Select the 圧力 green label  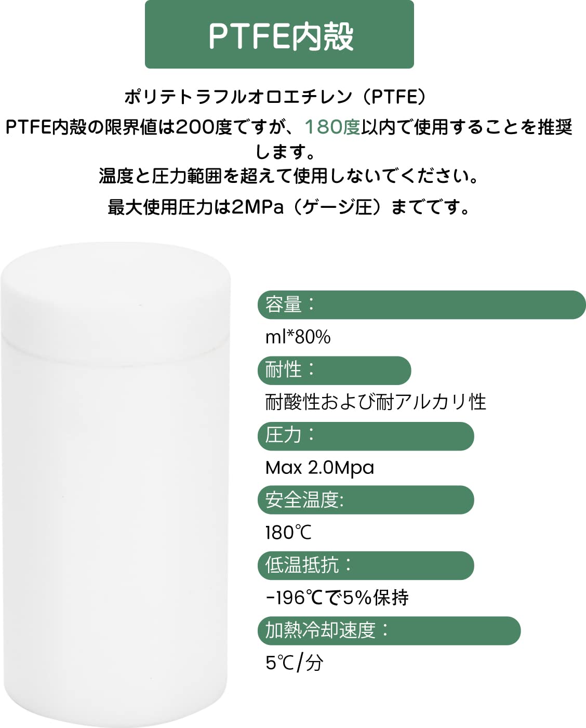click(x=366, y=436)
